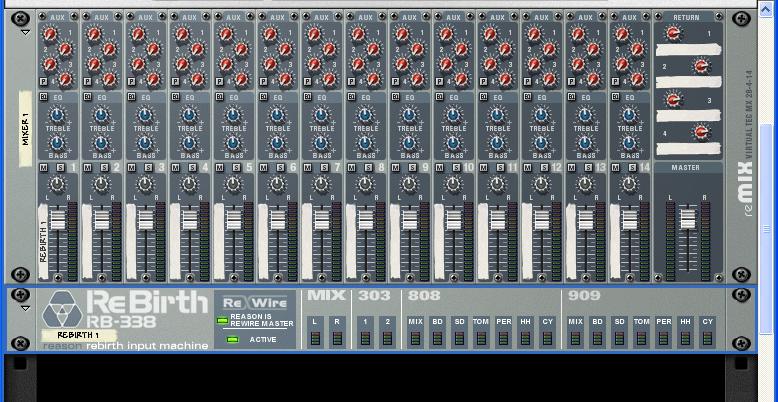
Task: Click the rack vertical scrollbar thumb
Action: point(768,230)
